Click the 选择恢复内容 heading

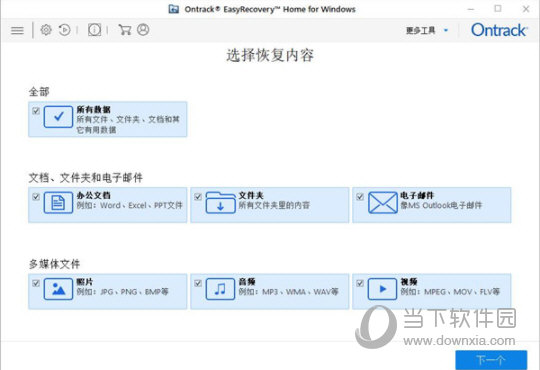(x=270, y=55)
